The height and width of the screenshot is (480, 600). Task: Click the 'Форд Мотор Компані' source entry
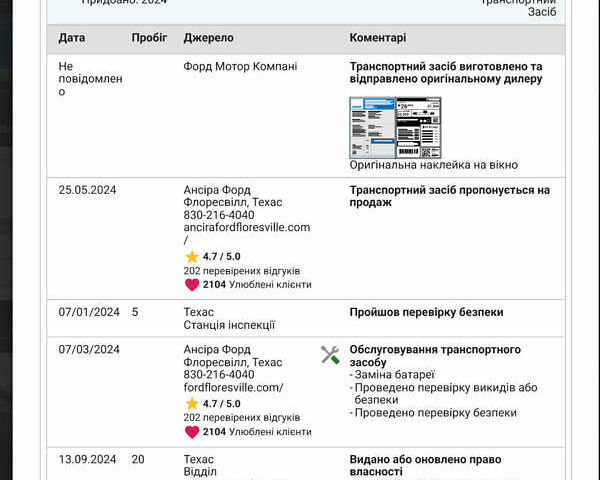point(240,67)
